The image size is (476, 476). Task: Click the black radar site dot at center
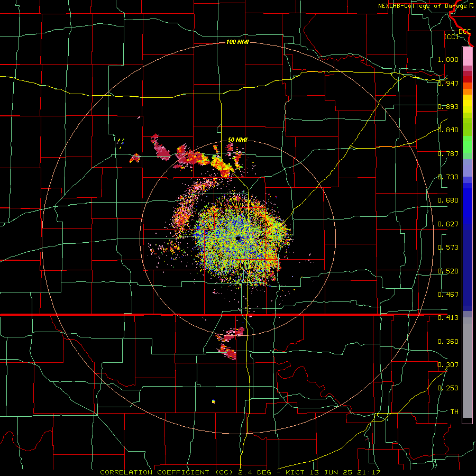tap(239, 239)
